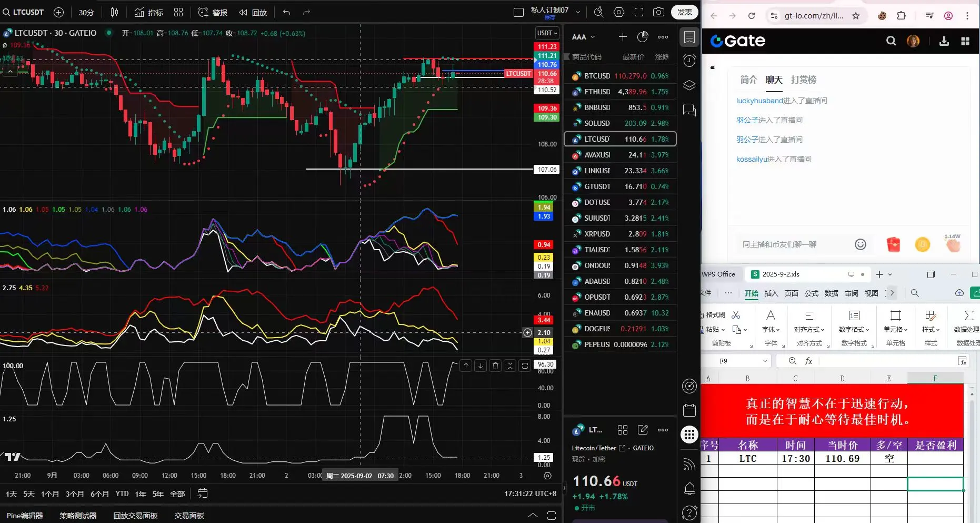Open candlestick chart type menu
980x523 pixels.
114,12
